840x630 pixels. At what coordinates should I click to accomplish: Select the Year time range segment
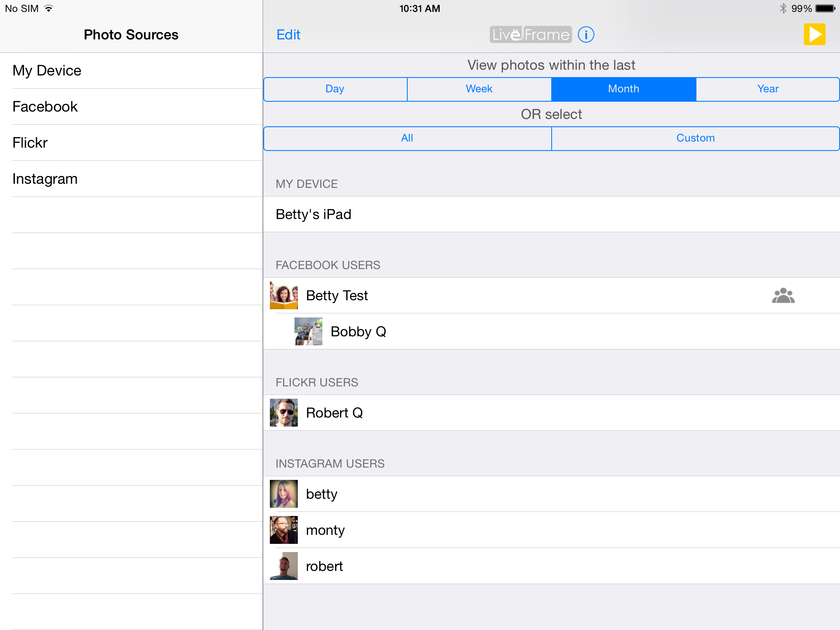pyautogui.click(x=768, y=89)
